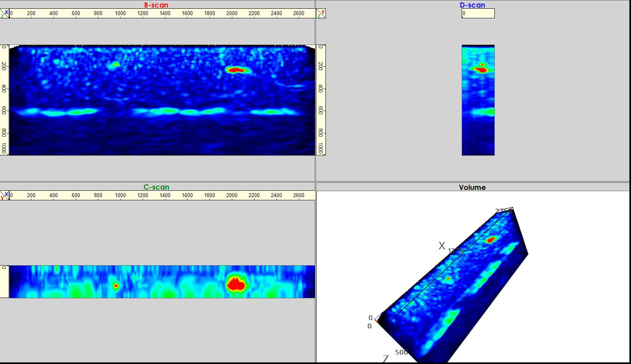This screenshot has width=631, height=364.
Task: Select the D-scan panel title
Action: pyautogui.click(x=472, y=5)
